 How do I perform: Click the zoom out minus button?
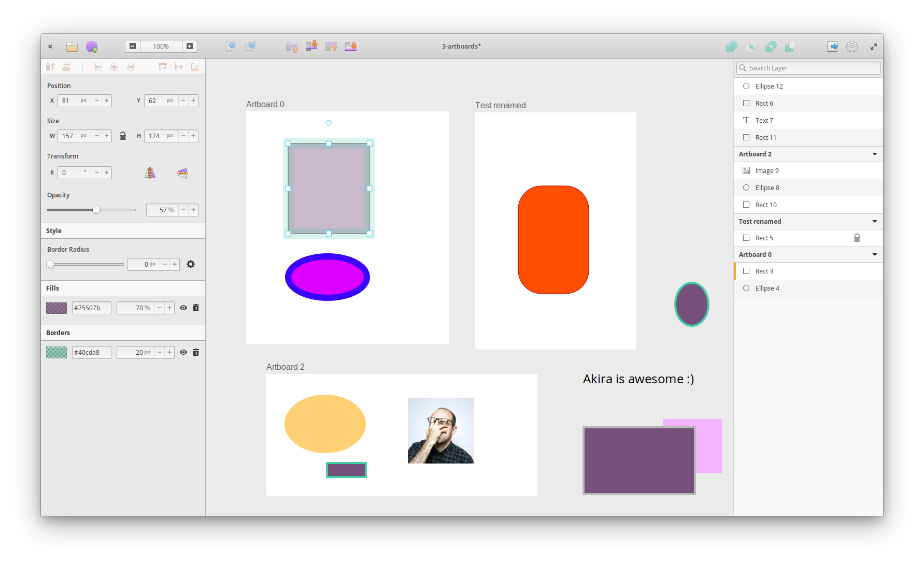pos(133,46)
